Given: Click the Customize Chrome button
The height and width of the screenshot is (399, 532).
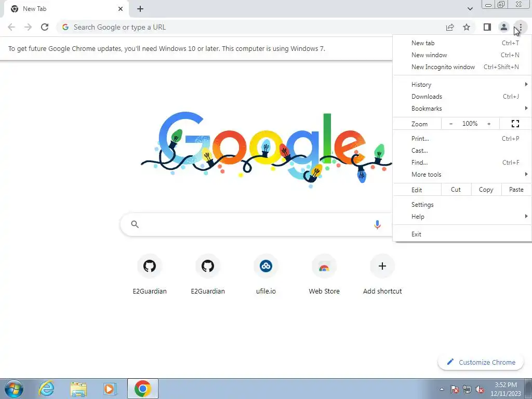Looking at the screenshot, I should pyautogui.click(x=481, y=362).
